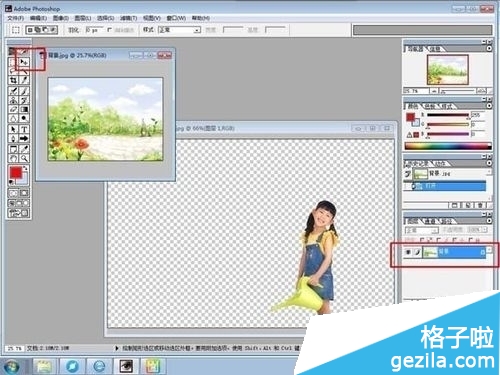Image resolution: width=500 pixels, height=375 pixels.
Task: Open the tool preset picker in options bar
Action: [16, 30]
